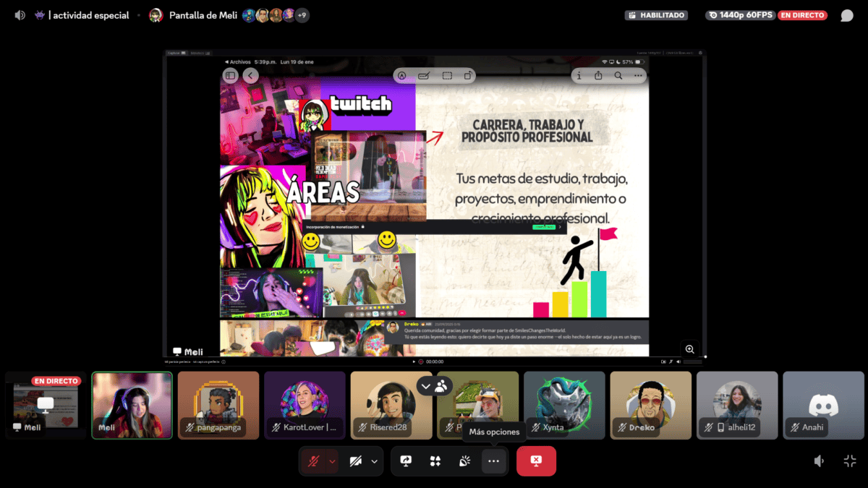This screenshot has height=488, width=868.
Task: Click the 00:00:00 timer under the stream
Action: [x=435, y=361]
